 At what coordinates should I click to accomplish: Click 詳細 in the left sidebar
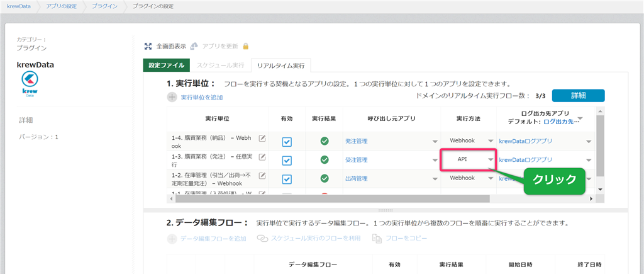coord(26,120)
